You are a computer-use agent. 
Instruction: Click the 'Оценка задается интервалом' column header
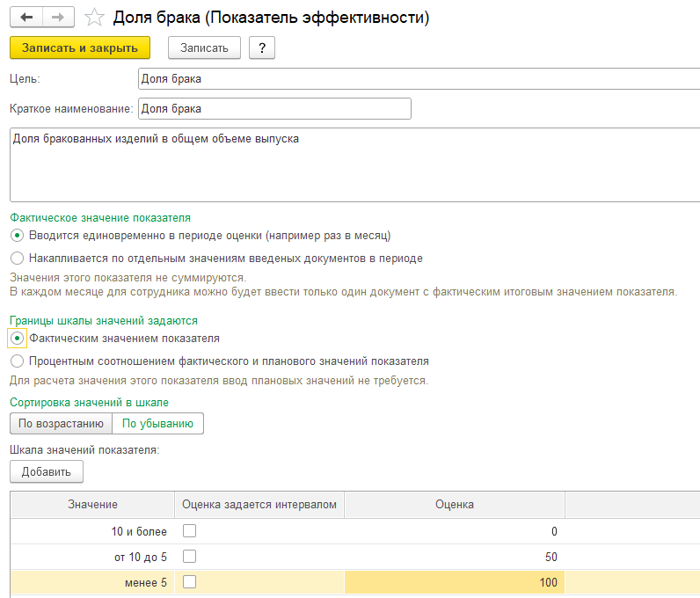[x=259, y=505]
